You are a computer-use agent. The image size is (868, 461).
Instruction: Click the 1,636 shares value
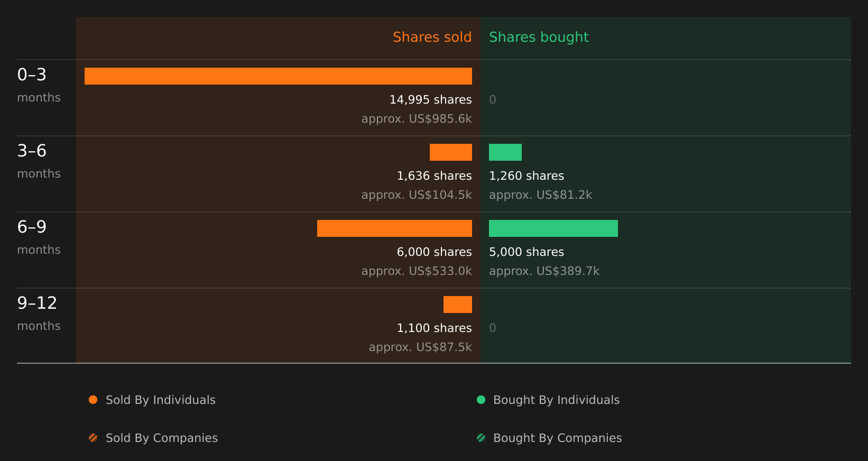[435, 176]
